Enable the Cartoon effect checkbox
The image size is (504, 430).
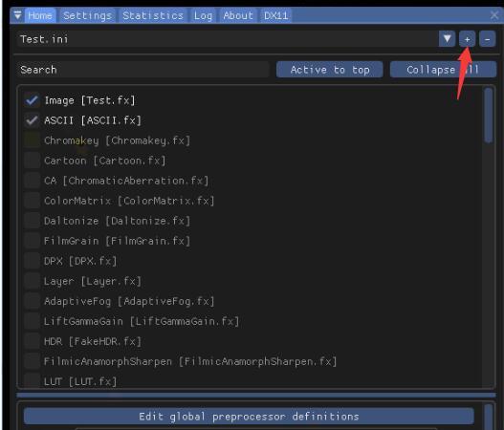tap(32, 161)
